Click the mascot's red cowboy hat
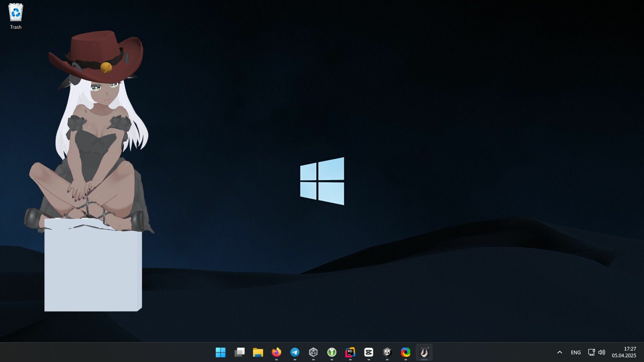Viewport: 644px width, 362px height. coord(96,56)
